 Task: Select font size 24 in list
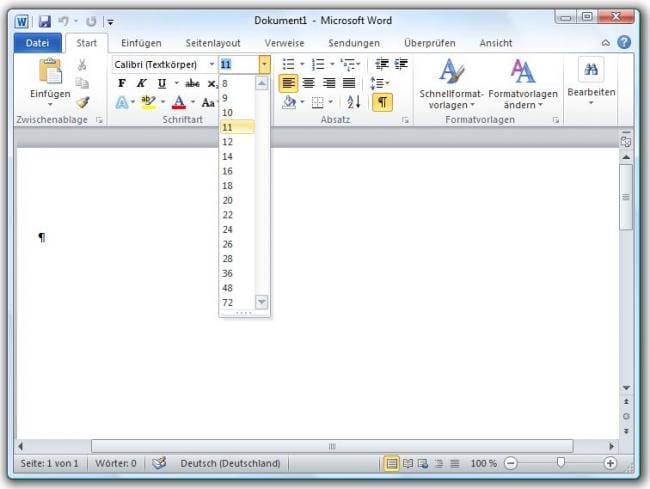point(238,230)
